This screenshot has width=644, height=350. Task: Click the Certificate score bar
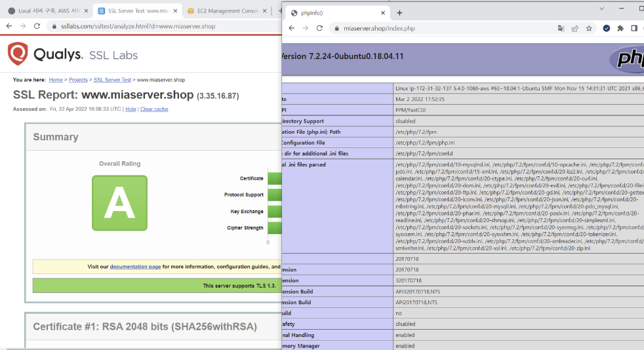[x=275, y=178]
